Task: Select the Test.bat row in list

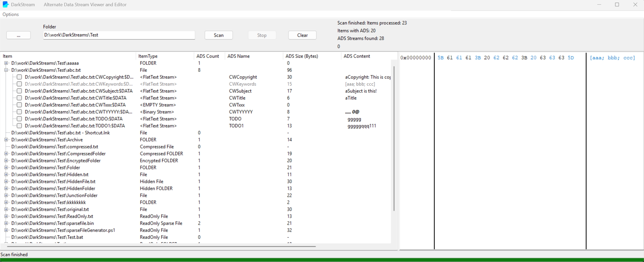Action: point(47,237)
